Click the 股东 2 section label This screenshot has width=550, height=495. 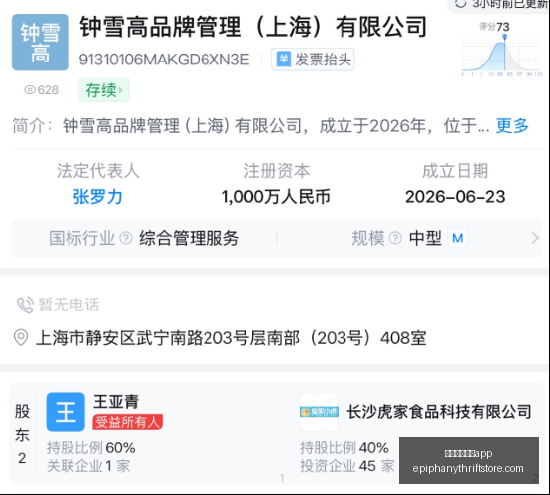(22, 435)
